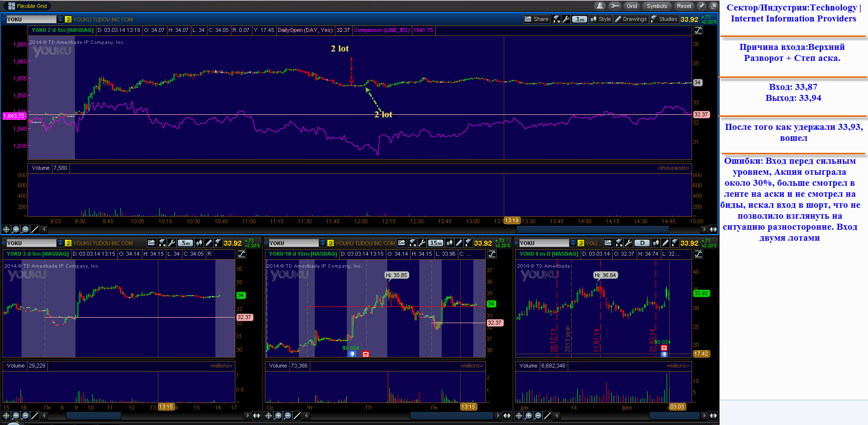Share the daily chart via share icon
This screenshot has height=425, width=868.
[x=608, y=243]
